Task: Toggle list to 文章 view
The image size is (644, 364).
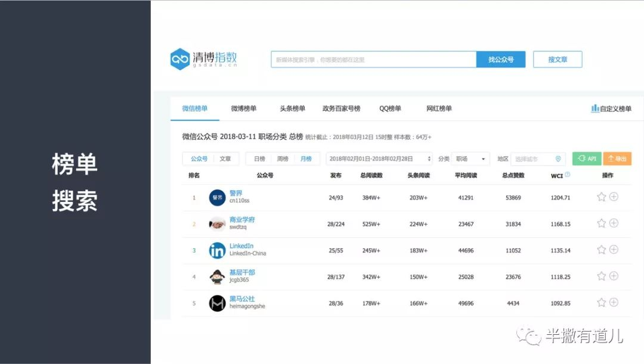Action: [225, 159]
